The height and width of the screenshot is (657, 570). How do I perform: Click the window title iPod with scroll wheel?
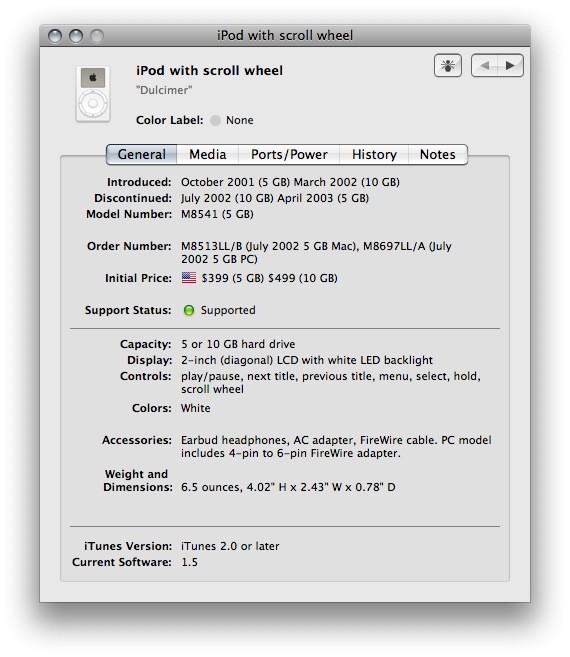[x=285, y=36]
